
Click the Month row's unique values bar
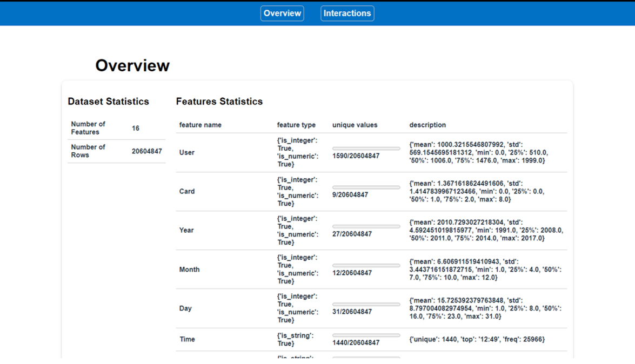click(366, 266)
